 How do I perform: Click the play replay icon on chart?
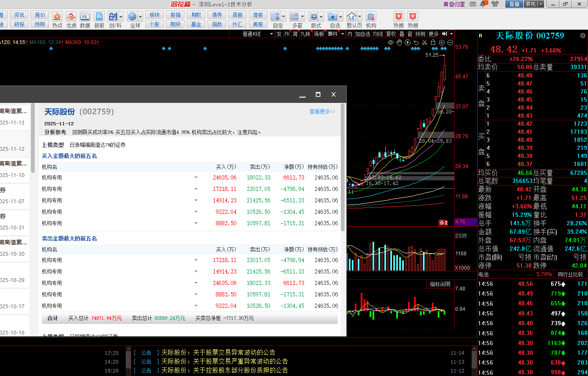point(408,42)
